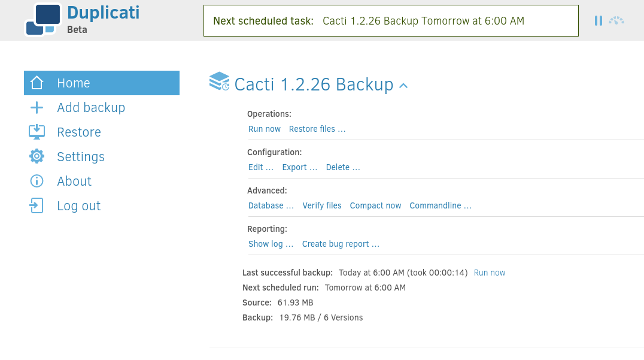Open Show log under Reporting

pyautogui.click(x=271, y=244)
